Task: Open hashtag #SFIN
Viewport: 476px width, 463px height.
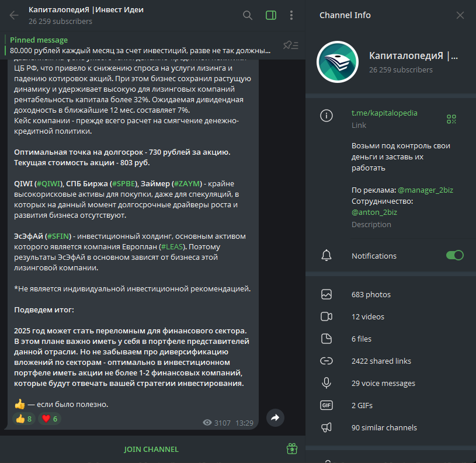Action: 58,236
